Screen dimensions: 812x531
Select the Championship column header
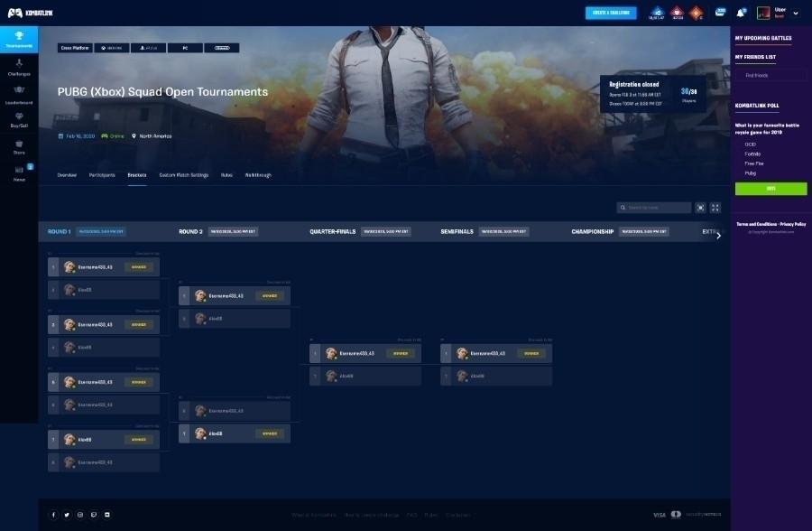pos(593,232)
